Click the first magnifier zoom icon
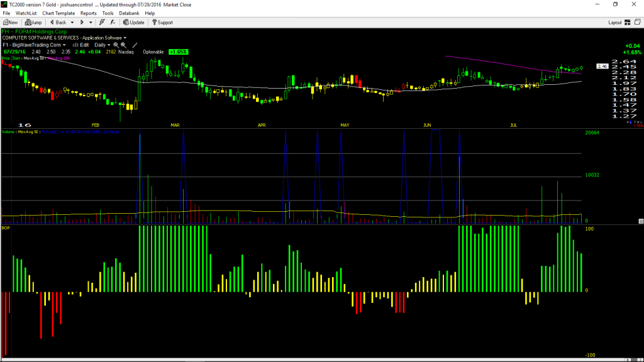 [x=116, y=45]
